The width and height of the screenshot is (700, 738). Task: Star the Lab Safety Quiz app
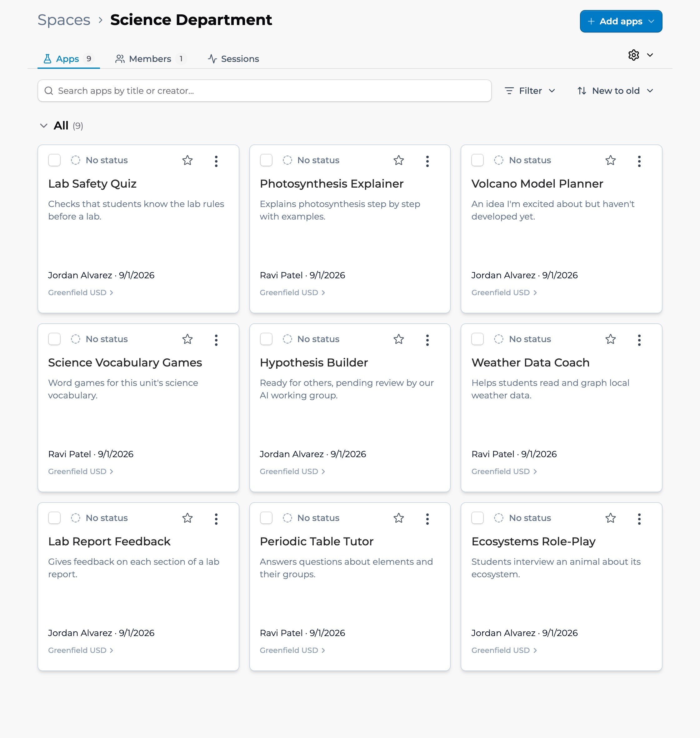coord(187,160)
